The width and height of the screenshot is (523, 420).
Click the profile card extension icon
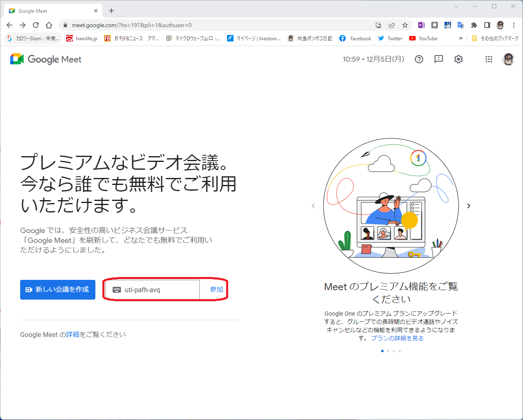pos(435,25)
